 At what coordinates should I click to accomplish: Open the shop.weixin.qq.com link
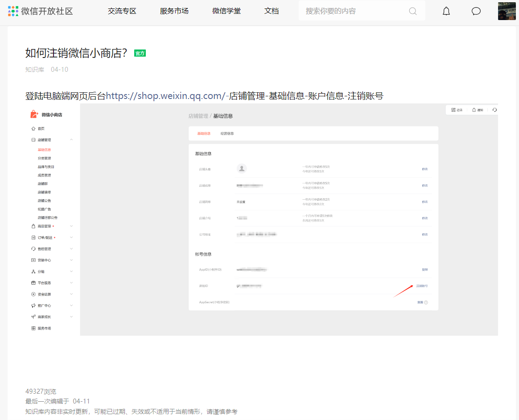pos(165,96)
